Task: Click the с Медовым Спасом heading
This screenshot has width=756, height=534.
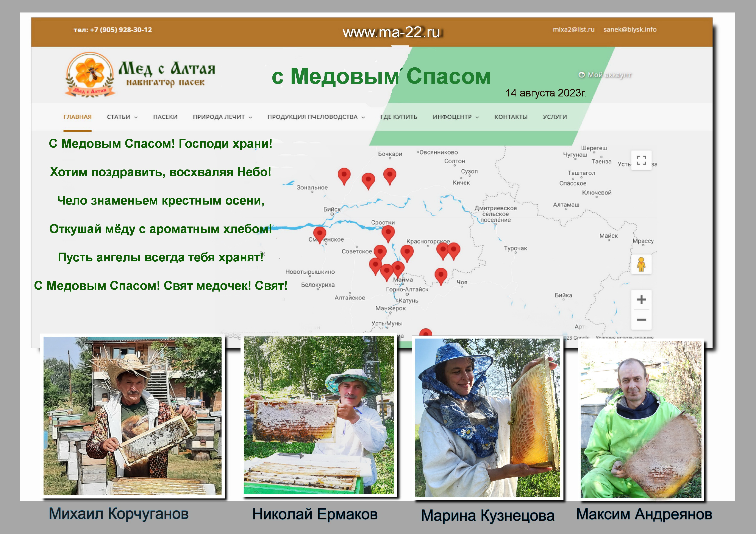Action: (x=381, y=76)
